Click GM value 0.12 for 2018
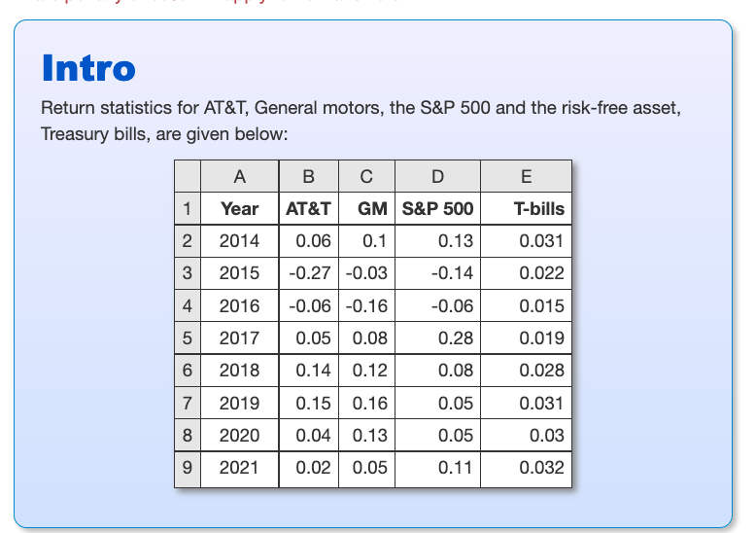This screenshot has height=533, width=756. 366,371
